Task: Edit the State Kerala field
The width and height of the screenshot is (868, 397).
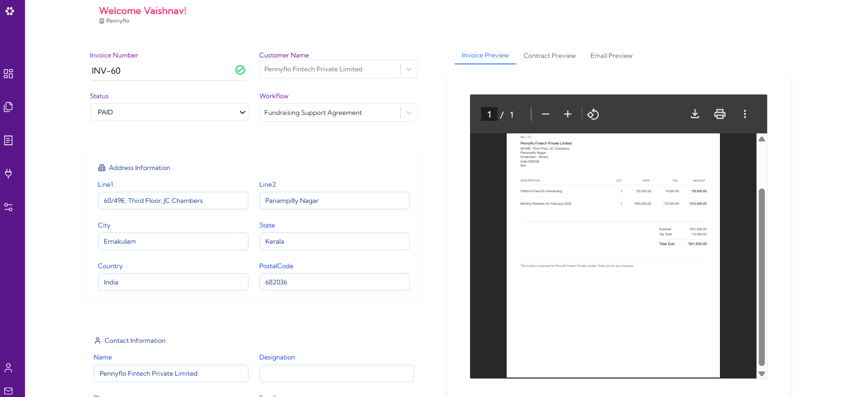Action: pyautogui.click(x=335, y=241)
